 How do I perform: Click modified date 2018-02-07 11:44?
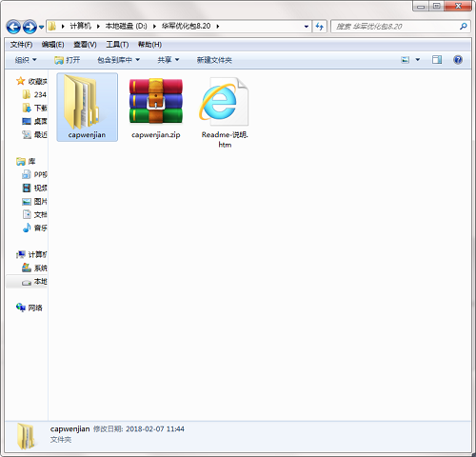click(x=155, y=429)
